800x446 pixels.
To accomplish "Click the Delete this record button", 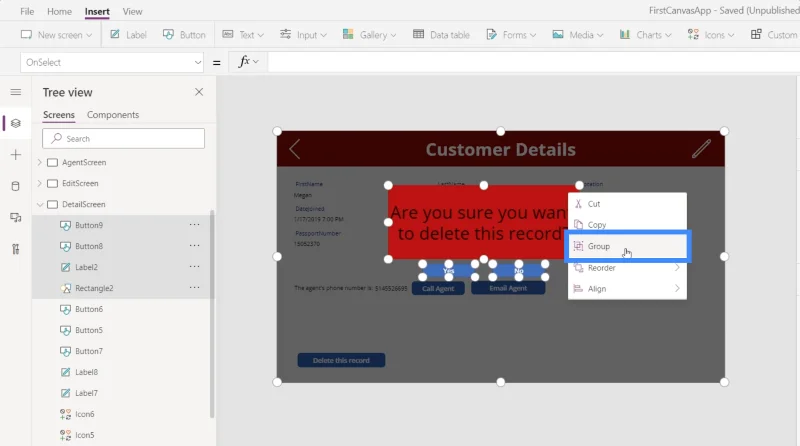I will pyautogui.click(x=341, y=360).
